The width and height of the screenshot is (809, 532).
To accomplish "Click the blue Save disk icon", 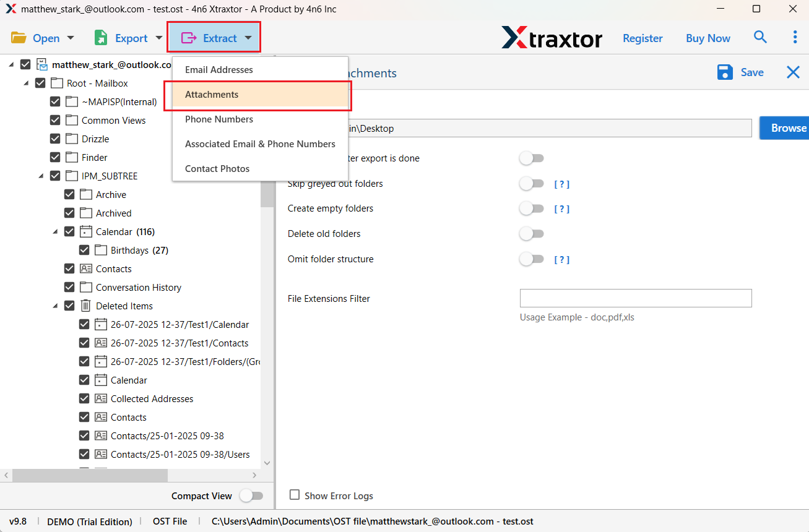I will click(725, 72).
